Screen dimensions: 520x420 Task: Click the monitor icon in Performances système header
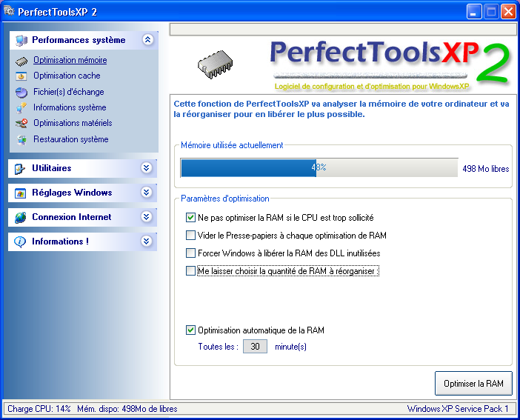[x=21, y=41]
